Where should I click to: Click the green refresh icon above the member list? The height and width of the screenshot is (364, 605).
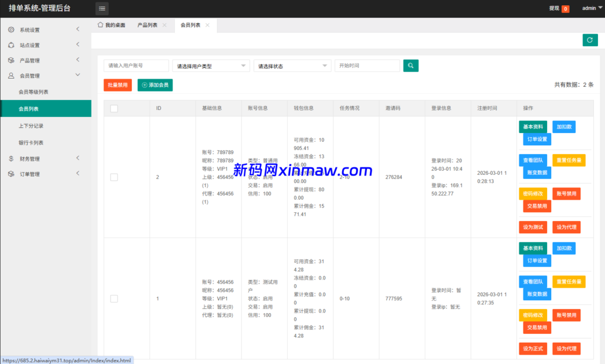(590, 40)
